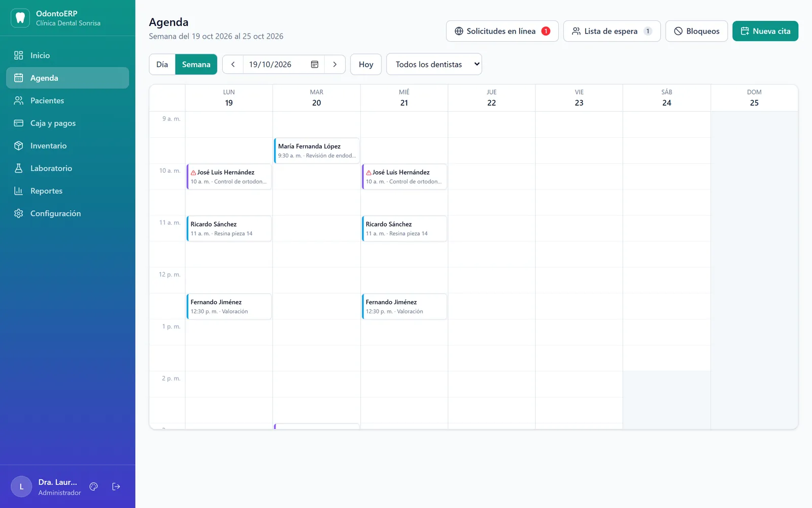Select the Semana view toggle
This screenshot has height=508, width=812.
click(x=196, y=65)
